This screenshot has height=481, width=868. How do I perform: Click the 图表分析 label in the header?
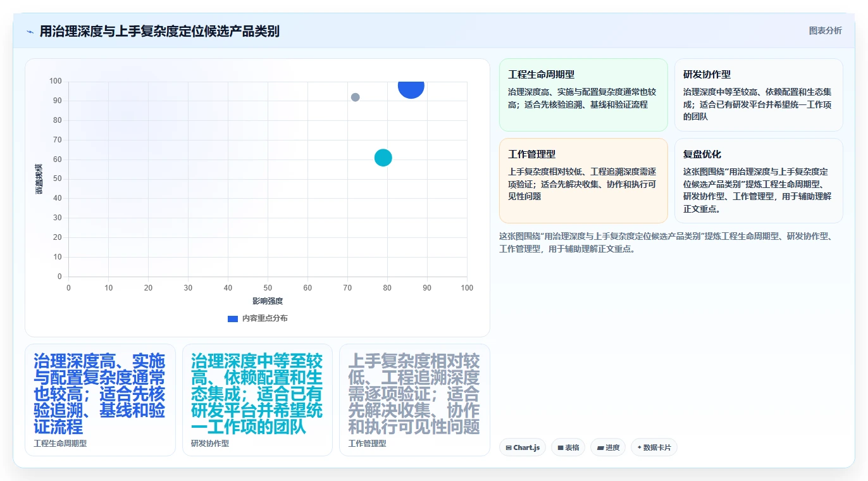[x=825, y=30]
